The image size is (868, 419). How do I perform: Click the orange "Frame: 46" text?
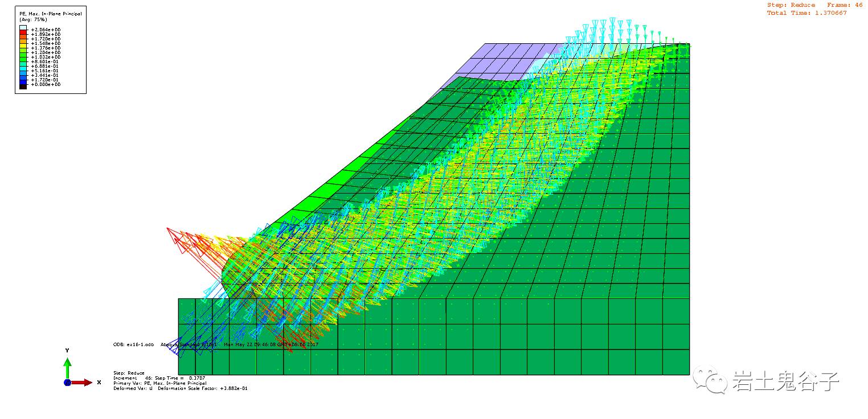(845, 5)
